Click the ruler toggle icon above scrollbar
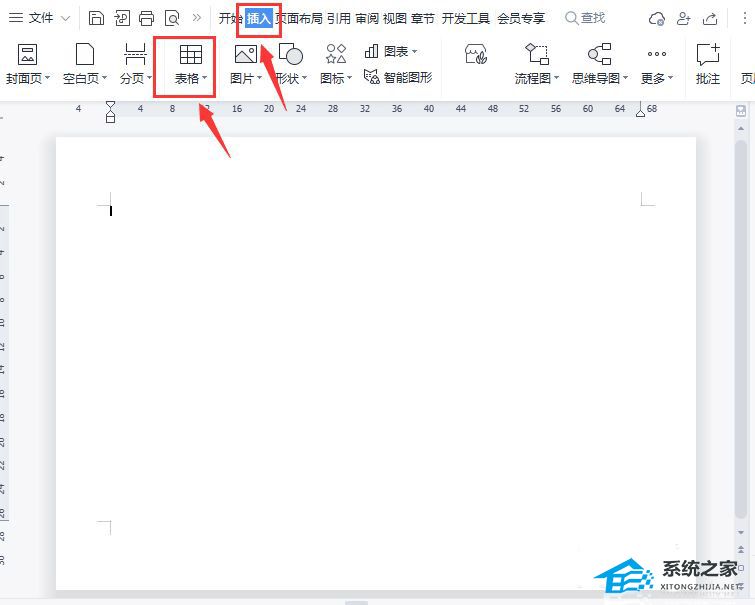This screenshot has height=605, width=755. [741, 111]
